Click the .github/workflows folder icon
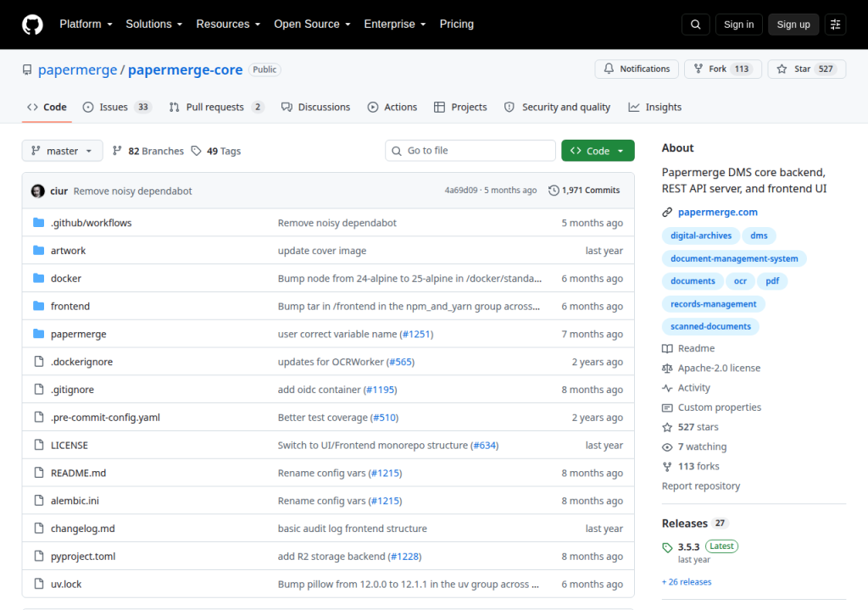The width and height of the screenshot is (868, 610). coord(38,223)
